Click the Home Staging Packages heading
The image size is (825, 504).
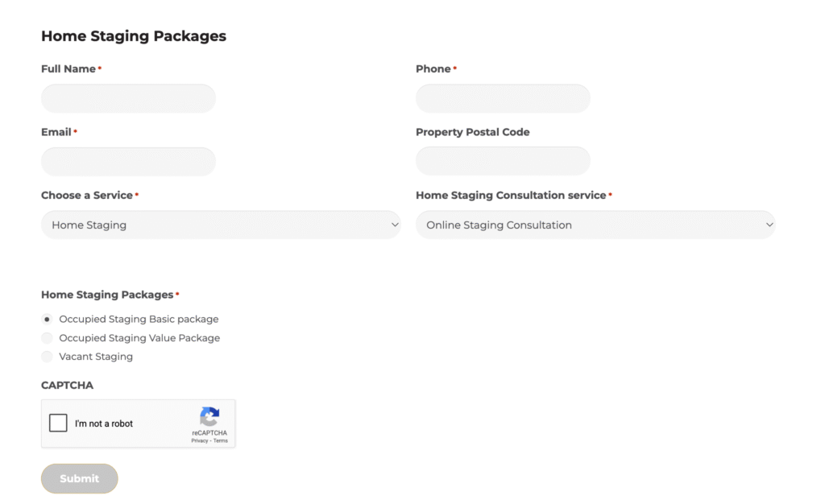[134, 35]
